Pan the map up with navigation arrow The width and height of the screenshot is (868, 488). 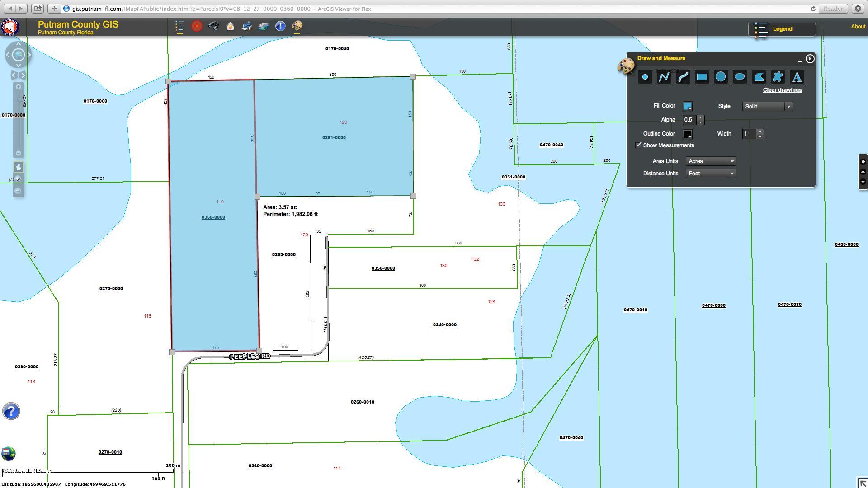(x=19, y=44)
